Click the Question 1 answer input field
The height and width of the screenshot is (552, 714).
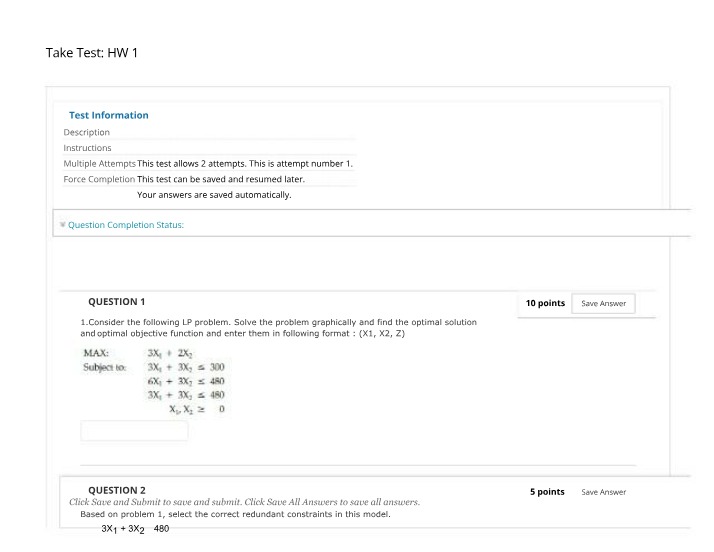[x=134, y=430]
